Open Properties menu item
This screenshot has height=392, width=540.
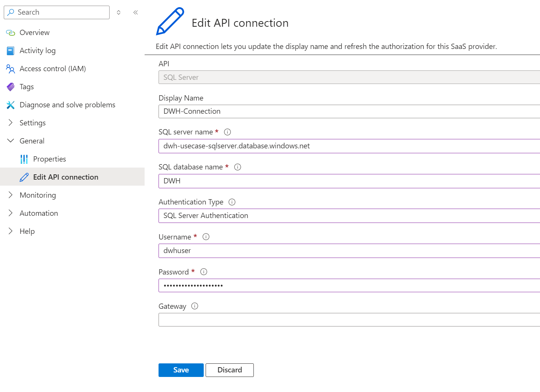click(72, 159)
